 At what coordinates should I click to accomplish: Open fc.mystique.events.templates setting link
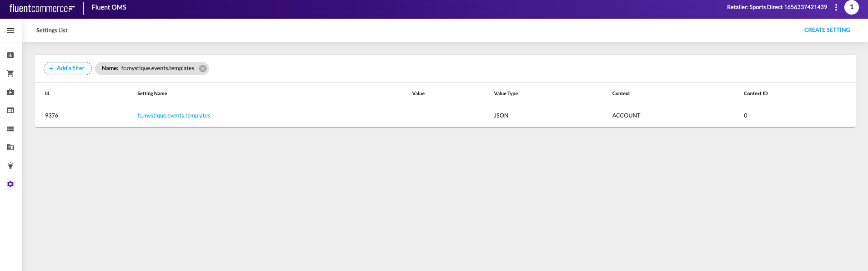174,116
